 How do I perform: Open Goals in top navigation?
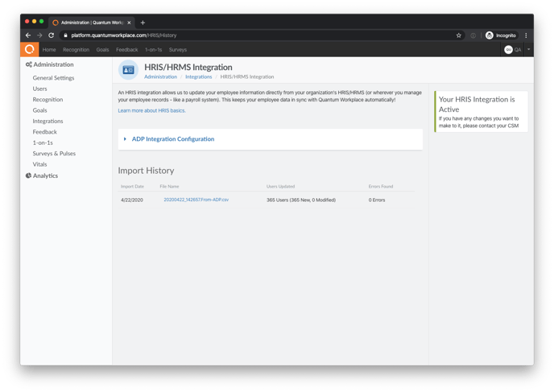coord(102,50)
